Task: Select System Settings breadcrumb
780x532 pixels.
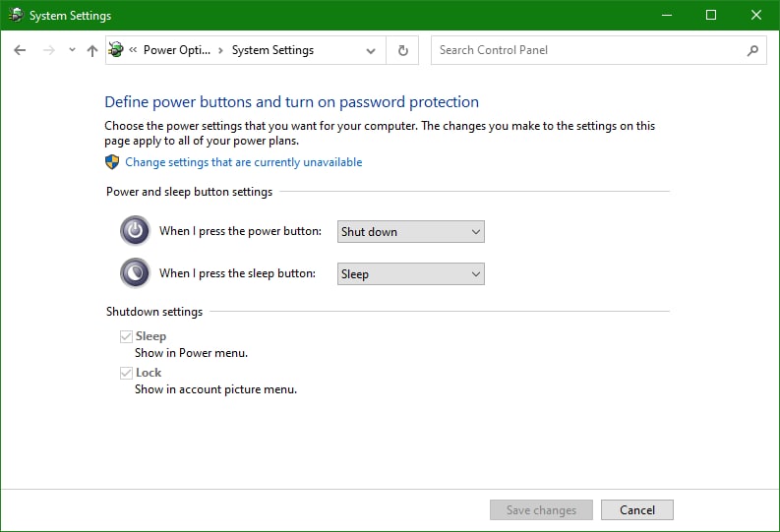Action: [272, 50]
